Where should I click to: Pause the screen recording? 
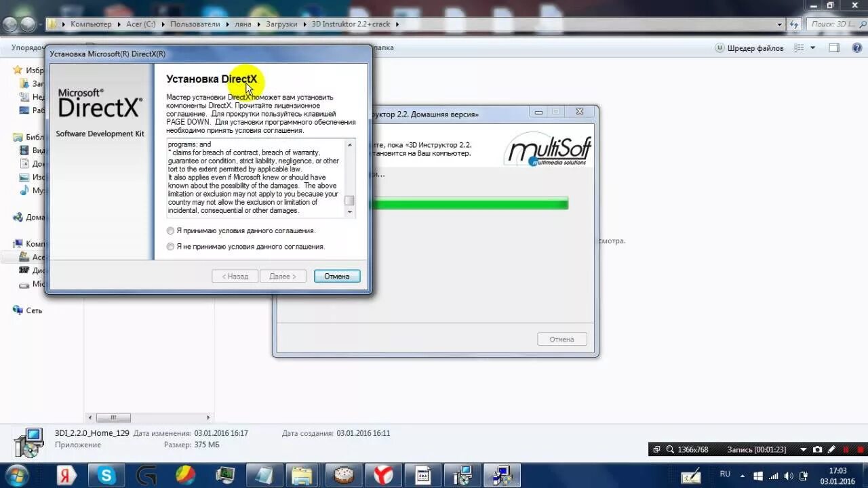tap(846, 449)
